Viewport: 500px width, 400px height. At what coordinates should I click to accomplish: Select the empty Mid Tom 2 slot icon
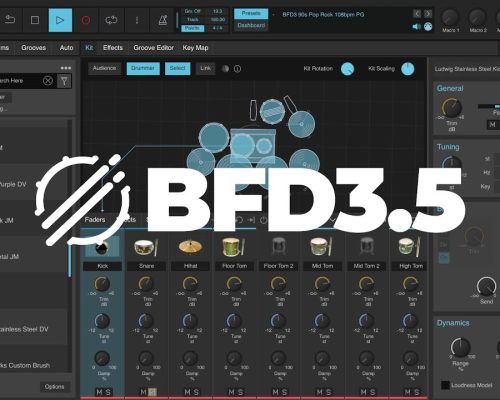tap(366, 247)
